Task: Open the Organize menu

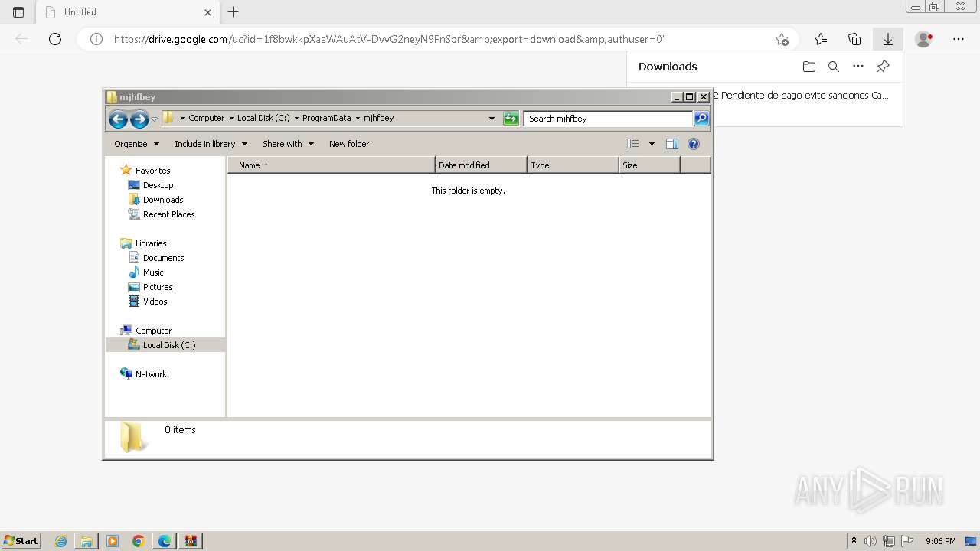Action: click(x=136, y=144)
